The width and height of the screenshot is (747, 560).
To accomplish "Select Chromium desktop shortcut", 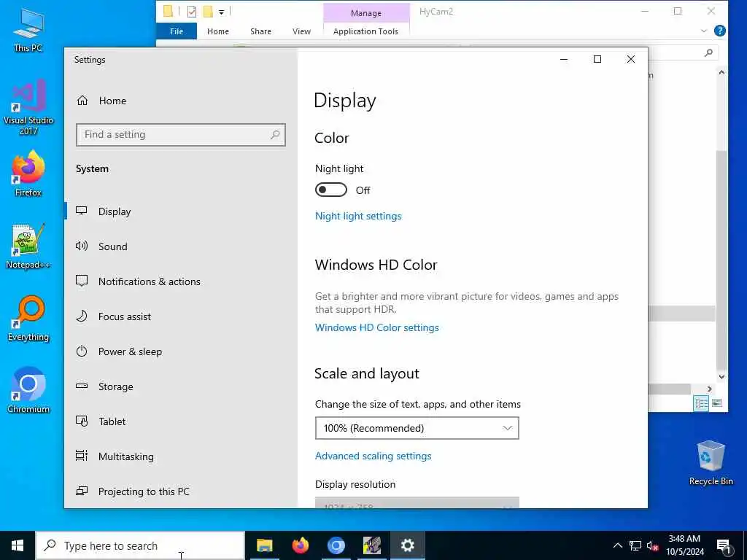I will tap(28, 390).
